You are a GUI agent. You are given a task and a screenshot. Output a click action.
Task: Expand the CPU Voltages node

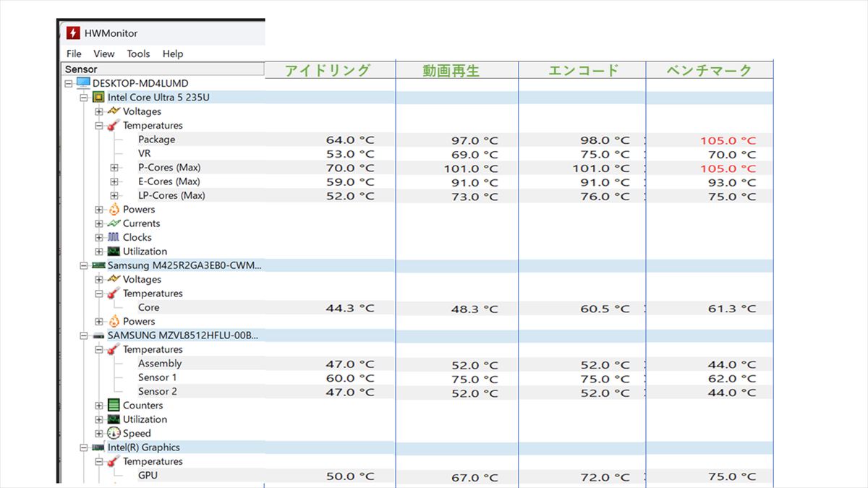pos(99,112)
